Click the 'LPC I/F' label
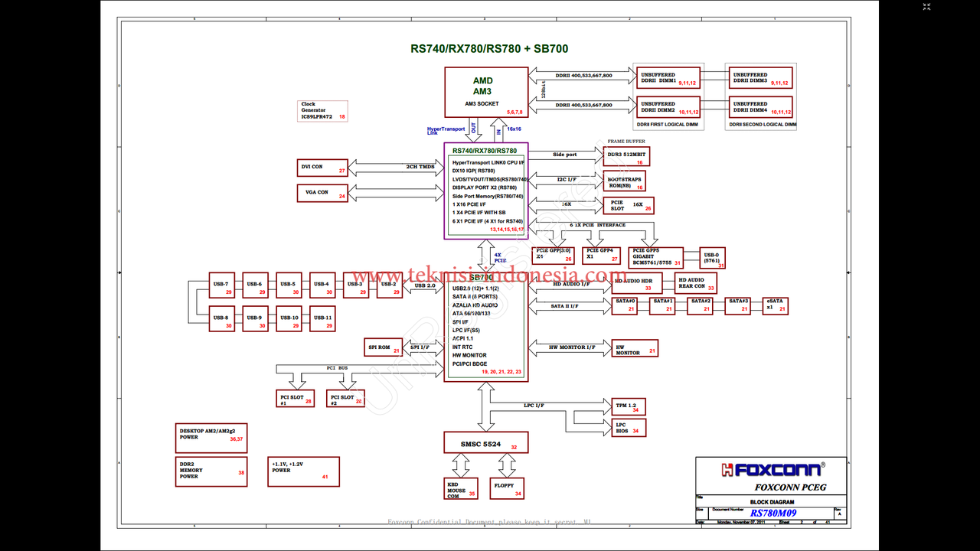 pyautogui.click(x=534, y=406)
